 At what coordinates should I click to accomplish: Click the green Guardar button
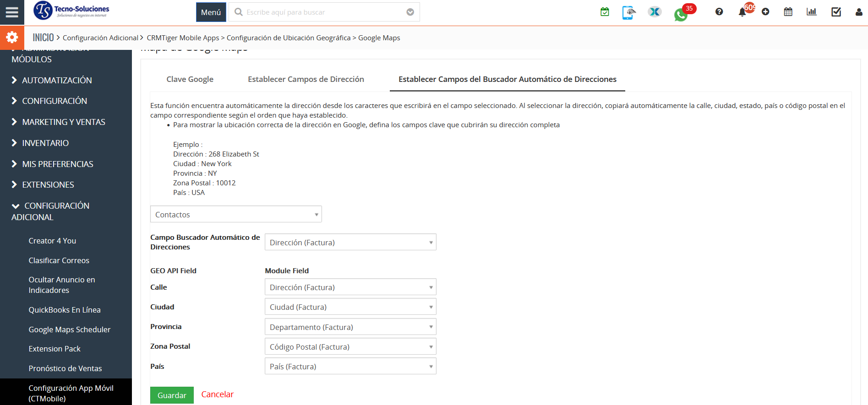click(172, 395)
